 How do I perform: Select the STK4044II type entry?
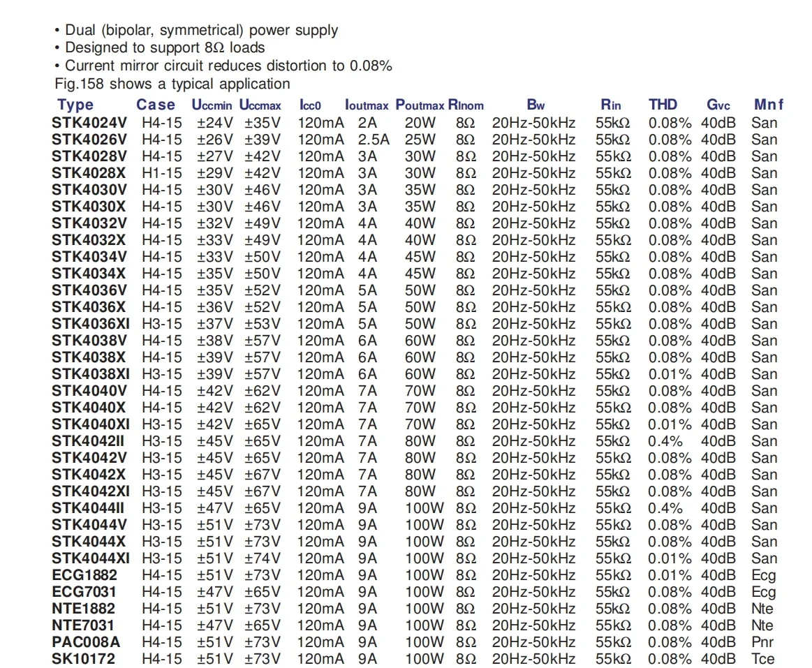point(88,508)
